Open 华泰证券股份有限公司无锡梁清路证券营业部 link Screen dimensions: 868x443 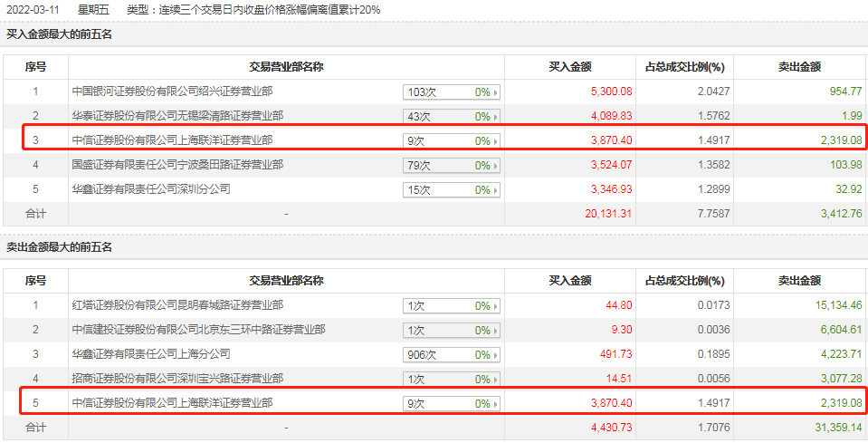tap(177, 116)
